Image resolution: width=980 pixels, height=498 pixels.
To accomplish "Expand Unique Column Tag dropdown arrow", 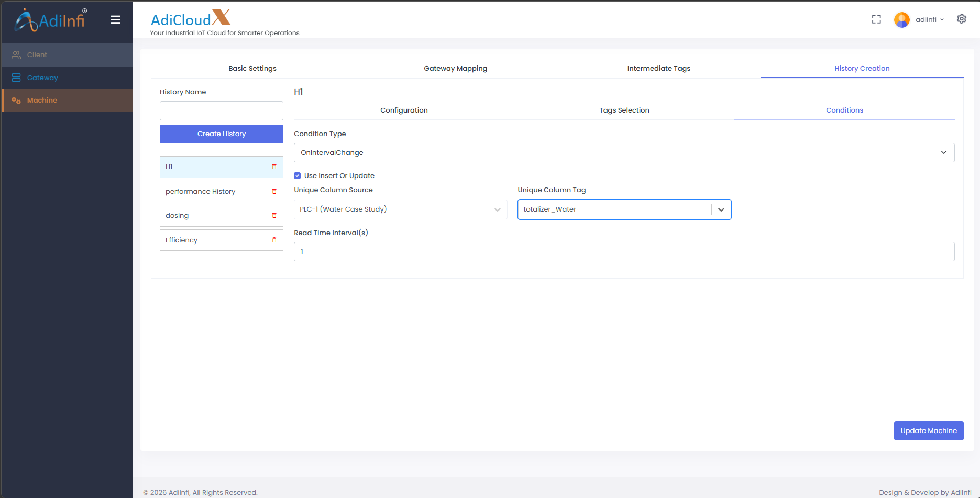I will [x=721, y=209].
